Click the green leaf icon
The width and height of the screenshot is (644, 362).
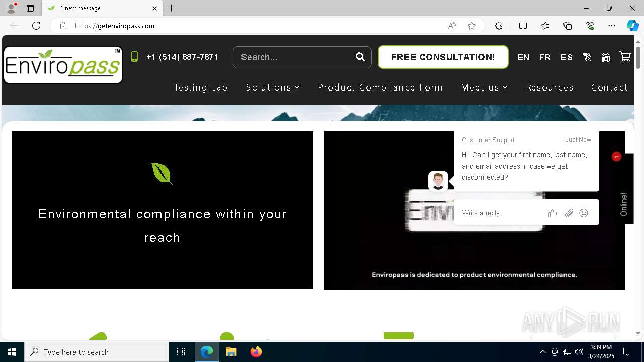pyautogui.click(x=162, y=173)
